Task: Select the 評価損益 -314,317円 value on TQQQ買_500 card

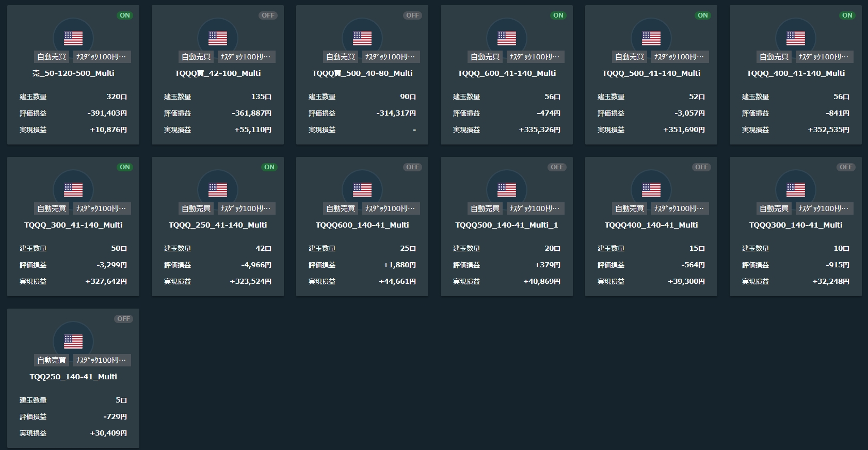Action: pyautogui.click(x=396, y=114)
